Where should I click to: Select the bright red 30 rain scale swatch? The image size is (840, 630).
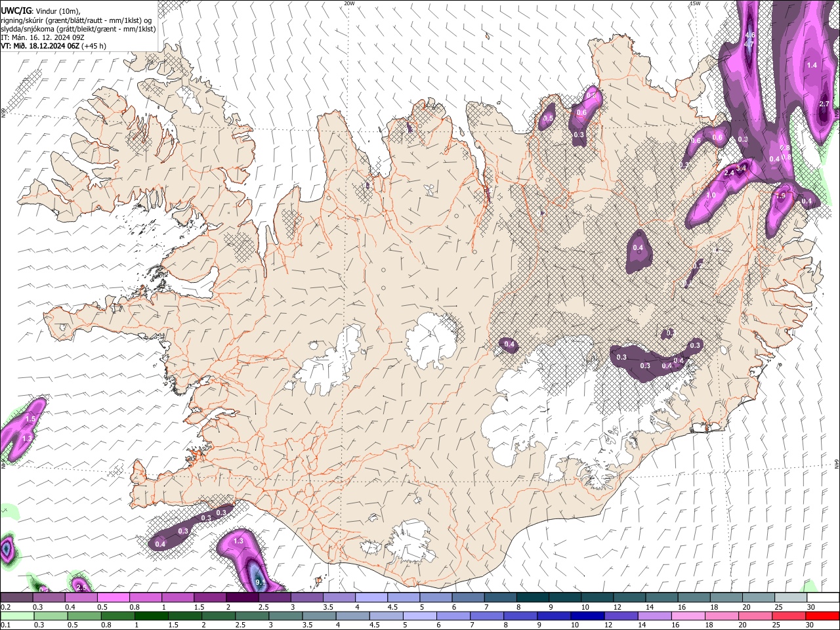coord(823,616)
